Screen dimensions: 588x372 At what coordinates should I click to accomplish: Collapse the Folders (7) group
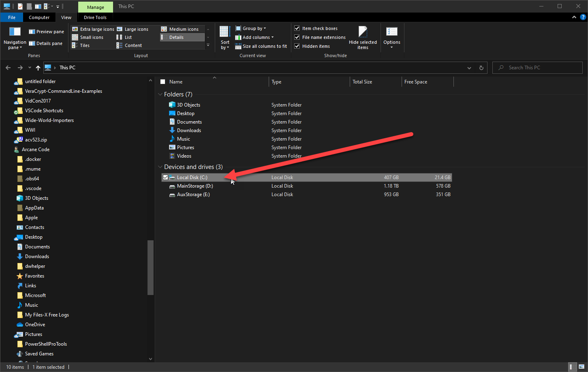click(160, 94)
